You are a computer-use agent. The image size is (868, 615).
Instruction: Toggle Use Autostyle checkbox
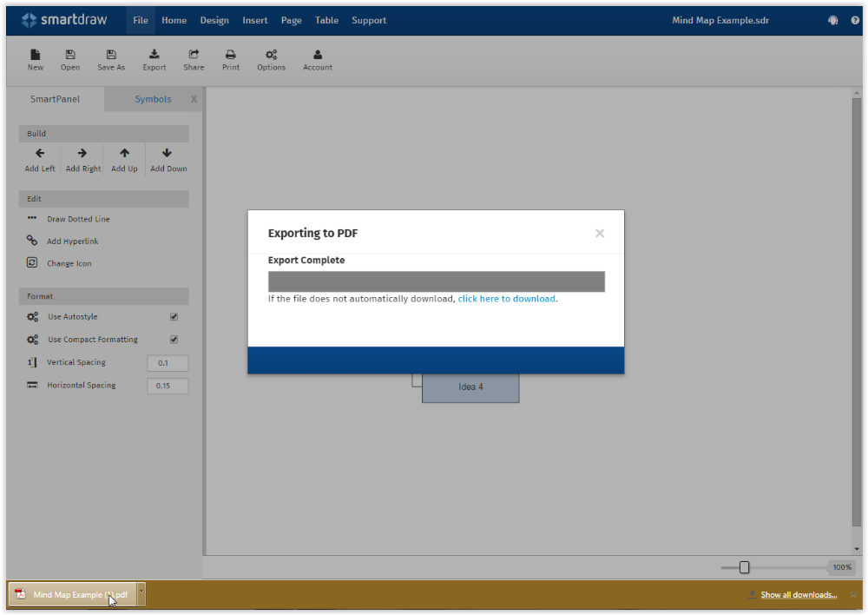[x=174, y=317]
